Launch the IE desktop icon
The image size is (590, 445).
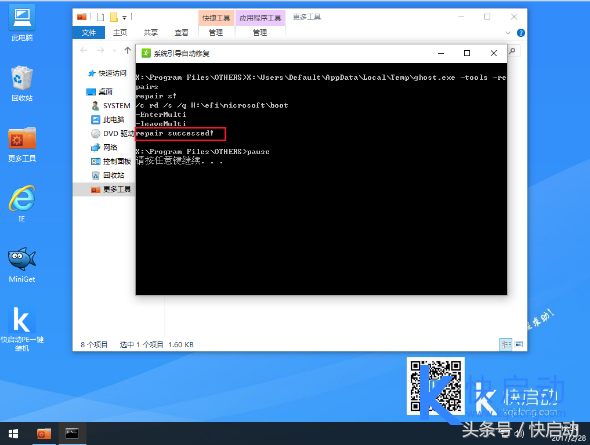click(x=22, y=203)
